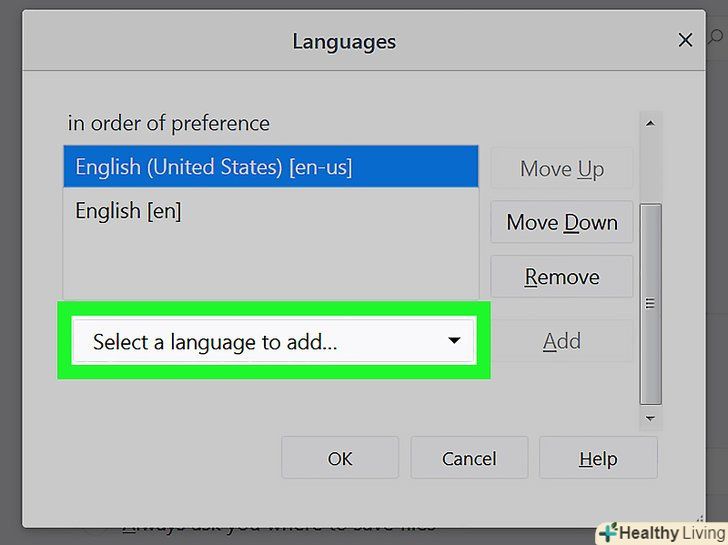Image resolution: width=728 pixels, height=545 pixels.
Task: Cancel the Languages dialog
Action: [469, 459]
